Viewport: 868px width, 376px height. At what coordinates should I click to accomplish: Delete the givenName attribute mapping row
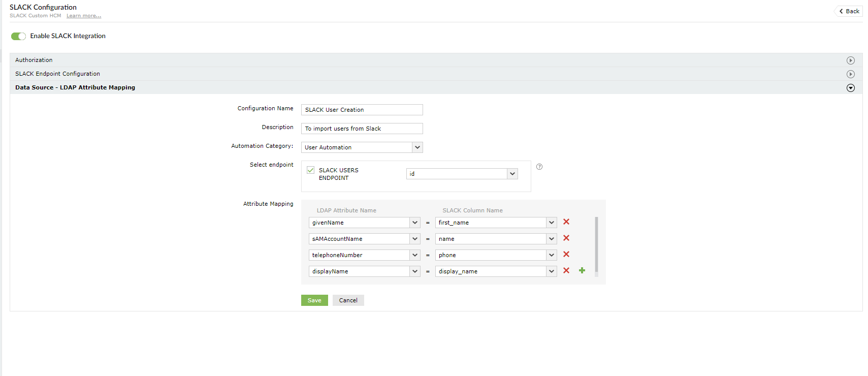[566, 222]
